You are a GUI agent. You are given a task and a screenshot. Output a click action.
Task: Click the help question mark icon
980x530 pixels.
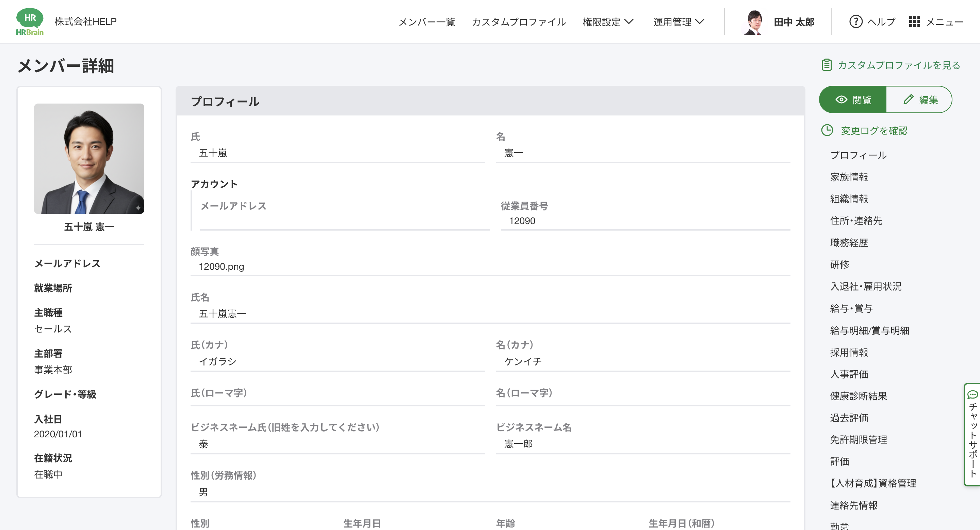(855, 22)
